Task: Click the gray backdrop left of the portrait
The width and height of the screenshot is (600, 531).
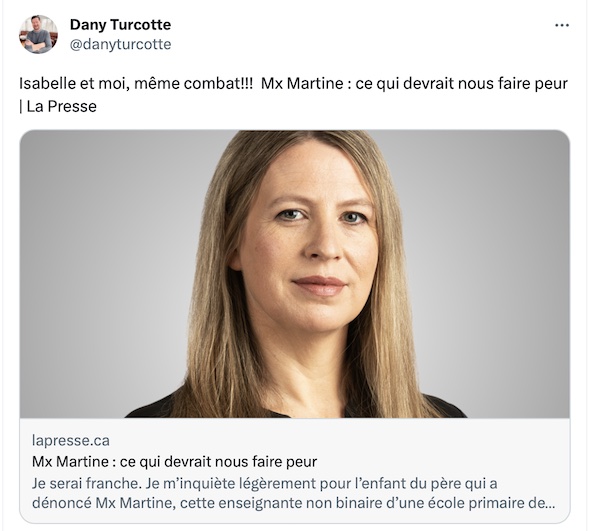Action: [107, 268]
